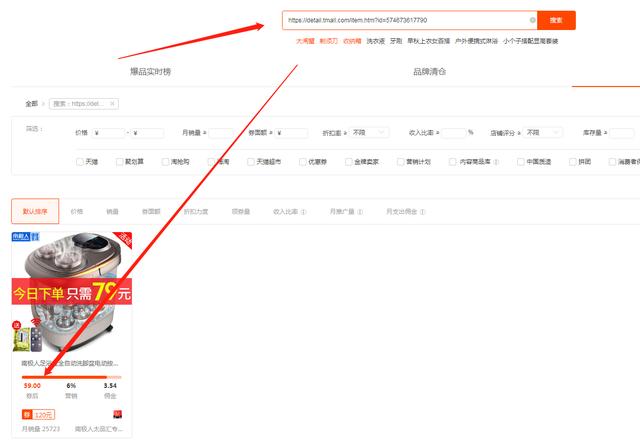Sort results by 价格
Screen dimensions: 640x448
pos(77,212)
